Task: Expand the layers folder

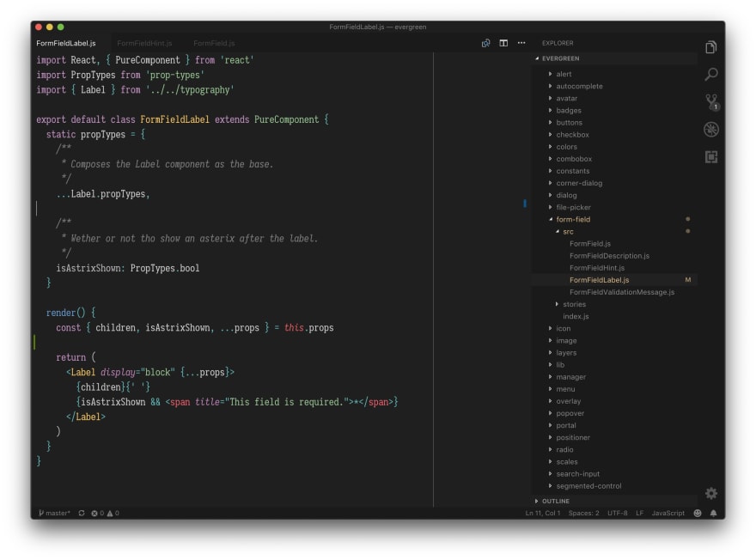Action: click(x=615, y=353)
